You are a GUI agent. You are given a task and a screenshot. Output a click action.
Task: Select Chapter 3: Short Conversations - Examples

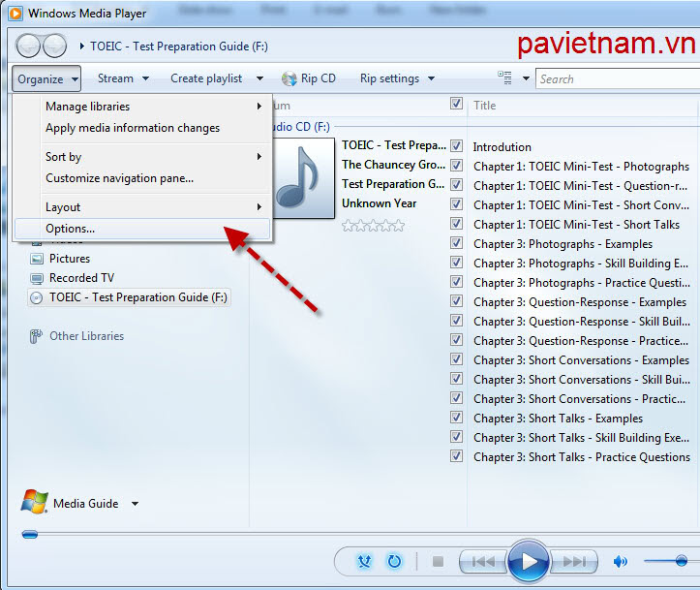[x=582, y=360]
